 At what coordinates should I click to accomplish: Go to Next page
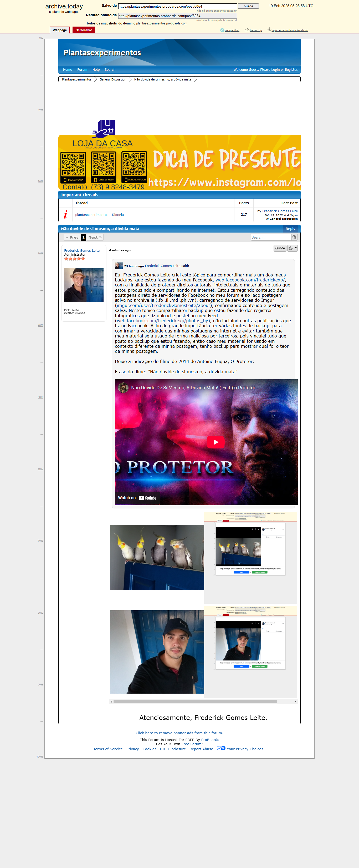[x=95, y=238]
